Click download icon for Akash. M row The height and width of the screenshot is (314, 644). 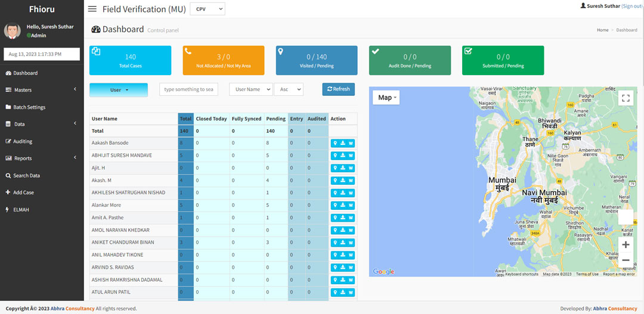(x=343, y=181)
